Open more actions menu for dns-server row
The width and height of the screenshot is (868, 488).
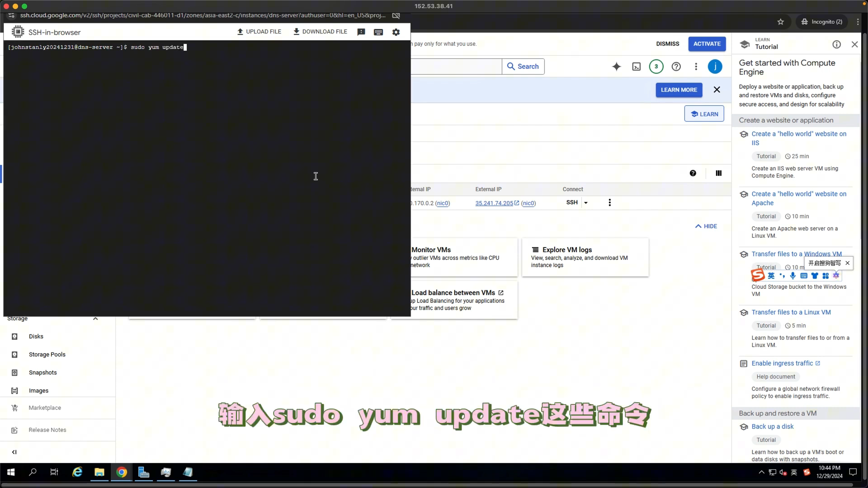click(610, 203)
